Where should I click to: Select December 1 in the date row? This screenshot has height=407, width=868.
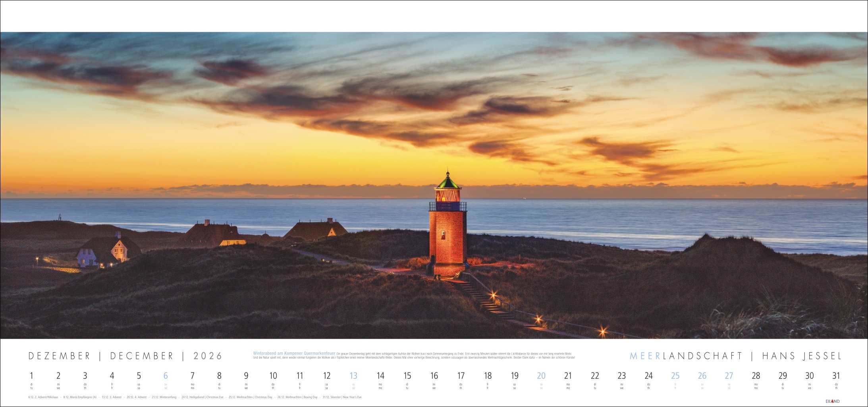click(x=31, y=376)
